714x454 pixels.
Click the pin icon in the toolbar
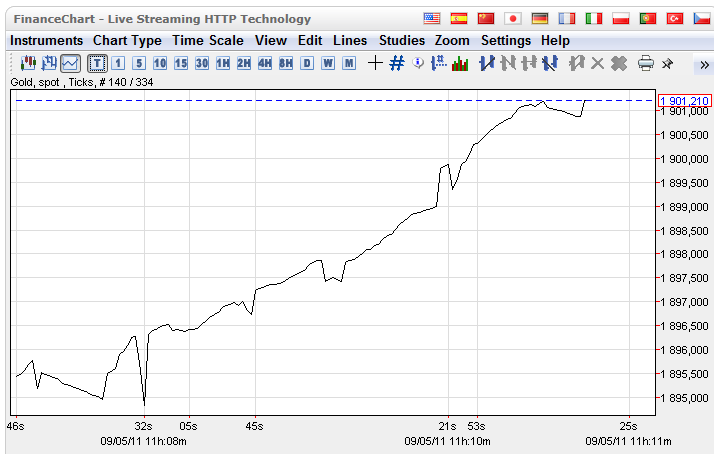click(668, 63)
